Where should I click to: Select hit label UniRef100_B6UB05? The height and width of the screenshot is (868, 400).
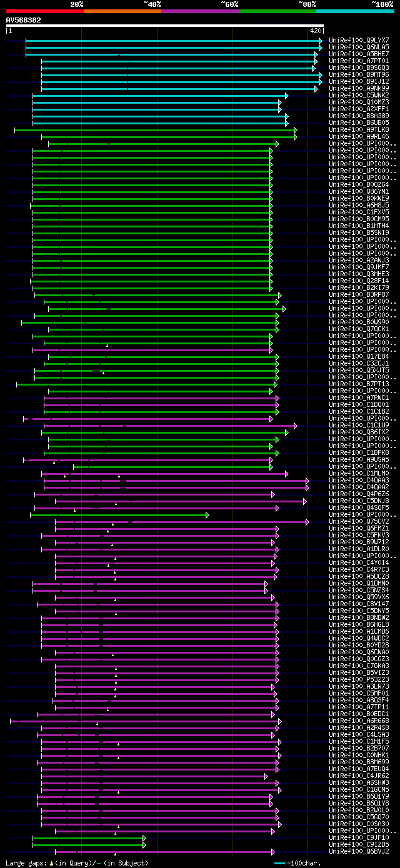coord(359,122)
